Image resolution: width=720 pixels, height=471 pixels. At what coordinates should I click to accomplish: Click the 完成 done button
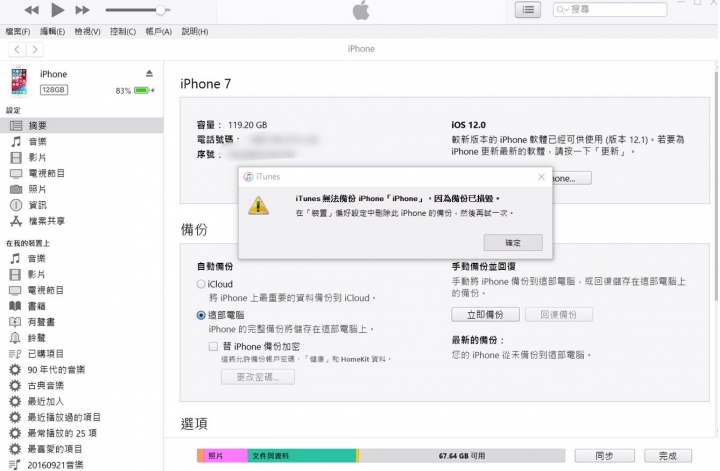[668, 456]
